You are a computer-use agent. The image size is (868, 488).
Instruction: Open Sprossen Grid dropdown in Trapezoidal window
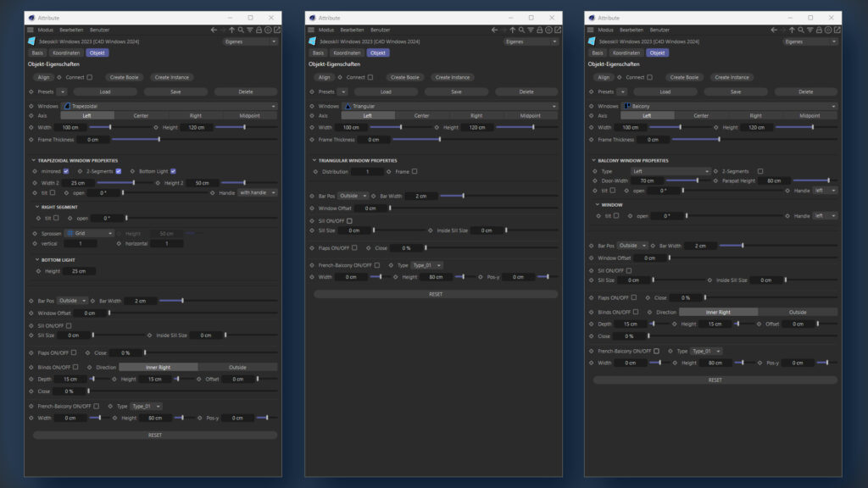pos(89,234)
